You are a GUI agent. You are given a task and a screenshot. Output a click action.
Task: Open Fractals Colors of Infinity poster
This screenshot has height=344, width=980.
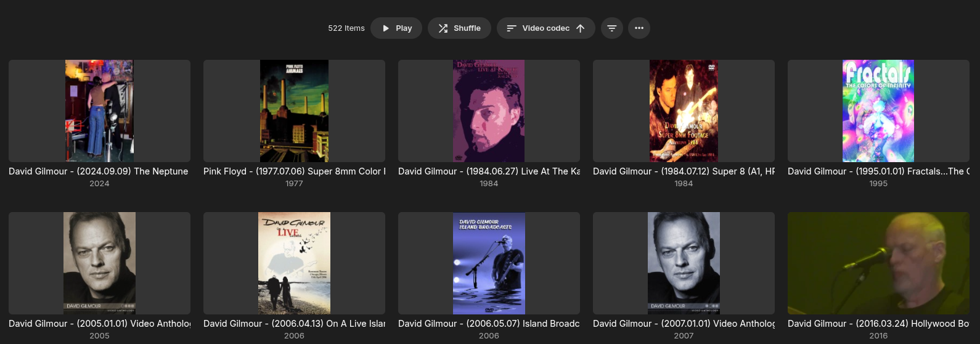[878, 111]
